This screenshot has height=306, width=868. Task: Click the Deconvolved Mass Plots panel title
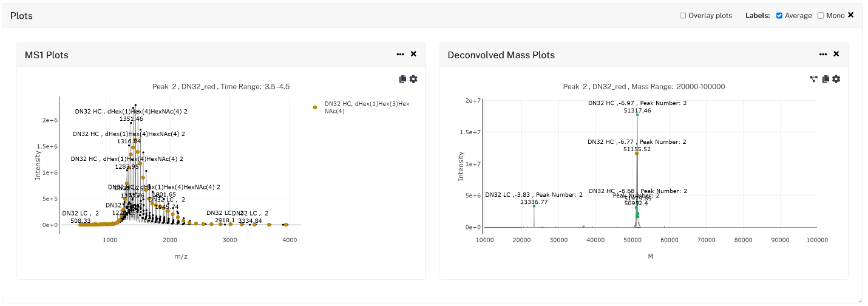click(501, 55)
